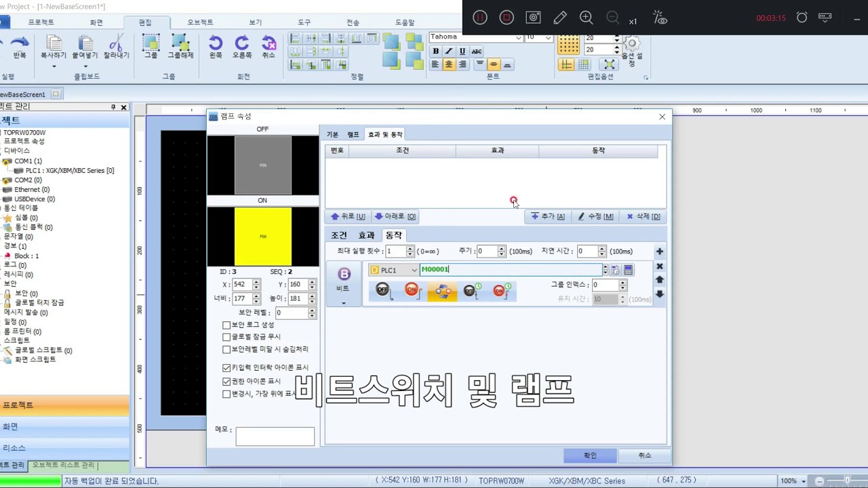
Task: Switch to the 램프 tab
Action: (x=353, y=135)
